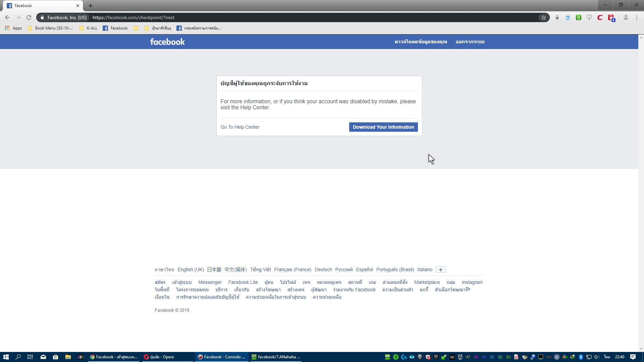Open the red C Comodo extension icon
The image size is (644, 362).
[600, 17]
